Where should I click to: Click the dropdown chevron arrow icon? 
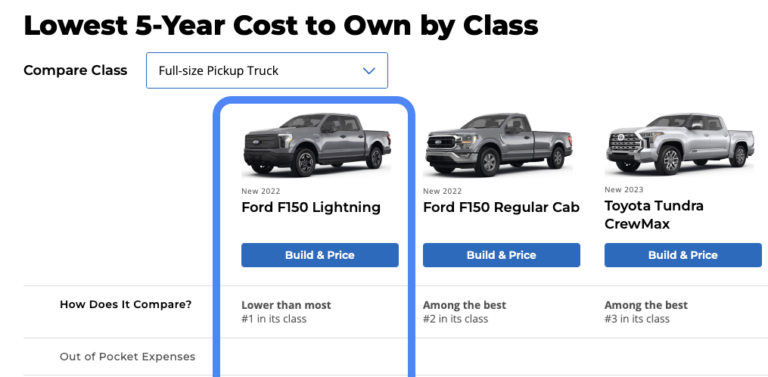tap(369, 71)
